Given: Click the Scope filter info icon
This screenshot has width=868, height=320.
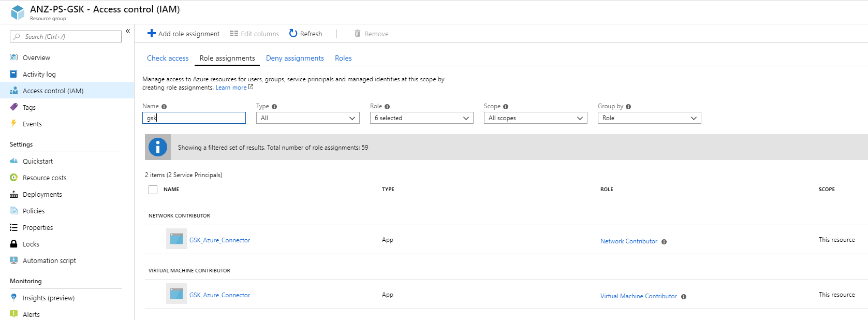Looking at the screenshot, I should [506, 107].
